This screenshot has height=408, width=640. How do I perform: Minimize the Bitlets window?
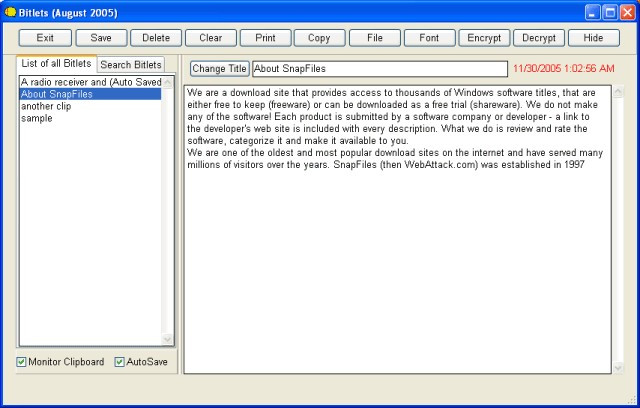pos(592,13)
